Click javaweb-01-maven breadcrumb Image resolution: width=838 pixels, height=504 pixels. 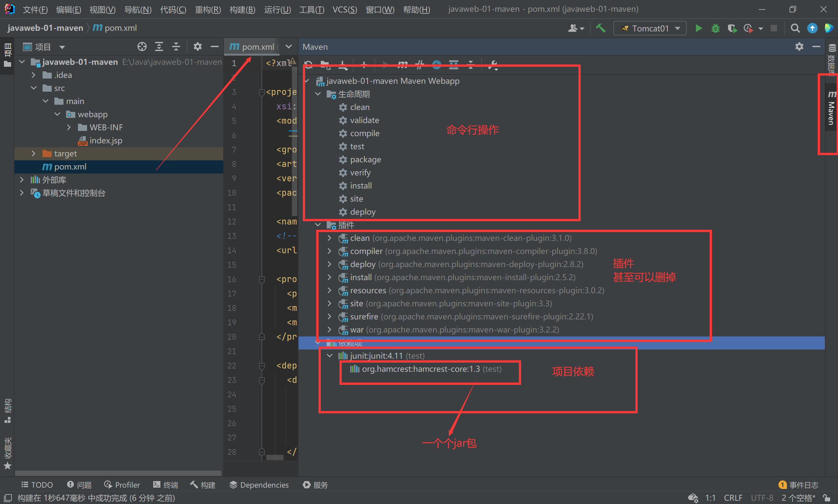coord(45,28)
